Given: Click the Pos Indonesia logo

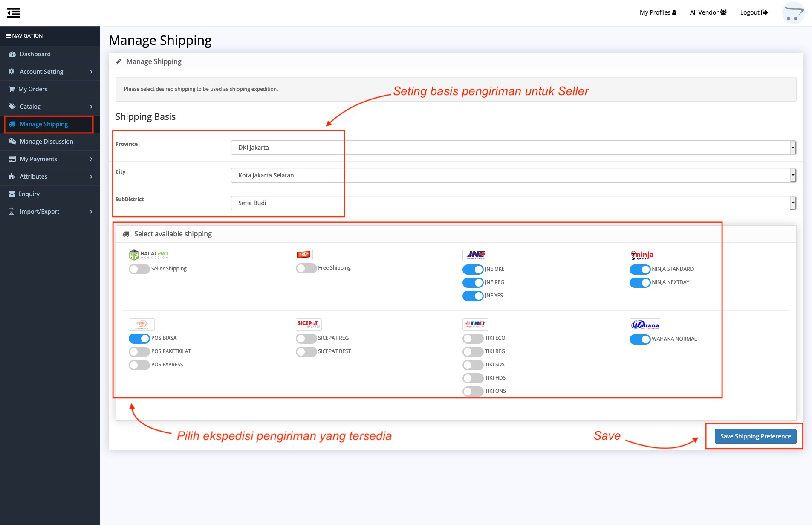Looking at the screenshot, I should (x=142, y=324).
